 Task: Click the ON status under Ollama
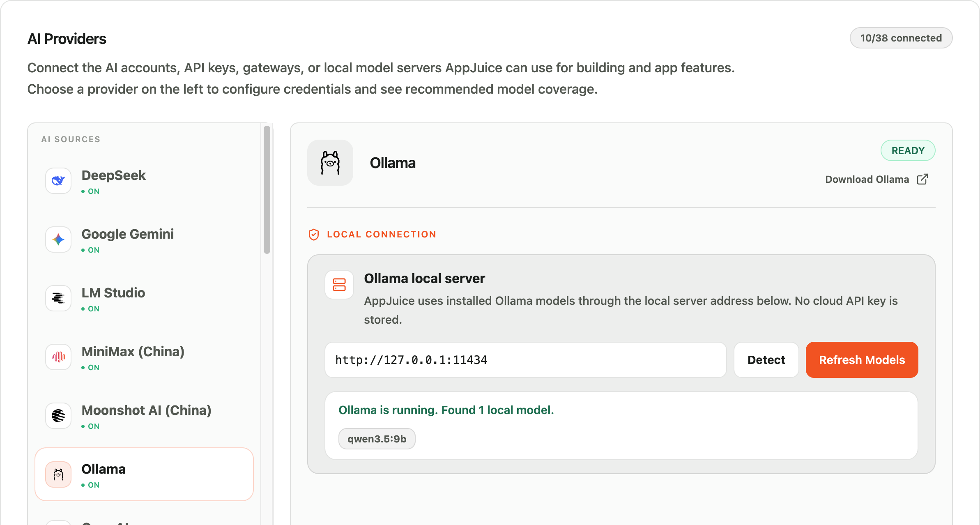click(x=90, y=485)
